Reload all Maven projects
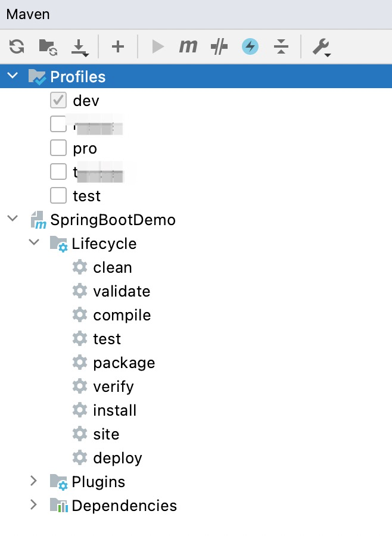Image resolution: width=392 pixels, height=536 pixels. (x=16, y=46)
